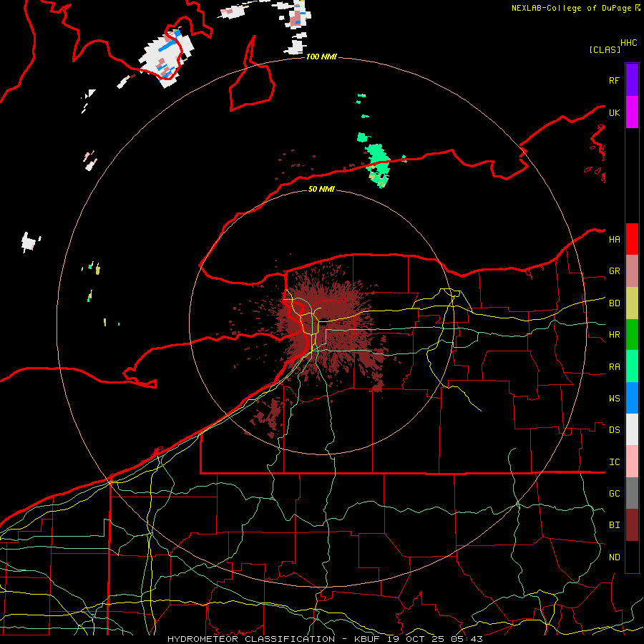The width and height of the screenshot is (644, 644).
Task: Select the GR graupel legend swatch
Action: coord(632,271)
